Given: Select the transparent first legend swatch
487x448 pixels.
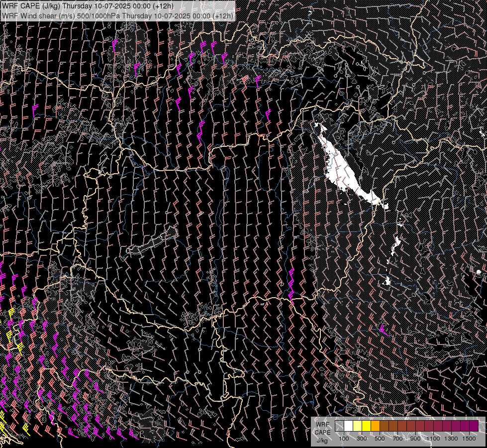Looking at the screenshot, I should click(339, 426).
